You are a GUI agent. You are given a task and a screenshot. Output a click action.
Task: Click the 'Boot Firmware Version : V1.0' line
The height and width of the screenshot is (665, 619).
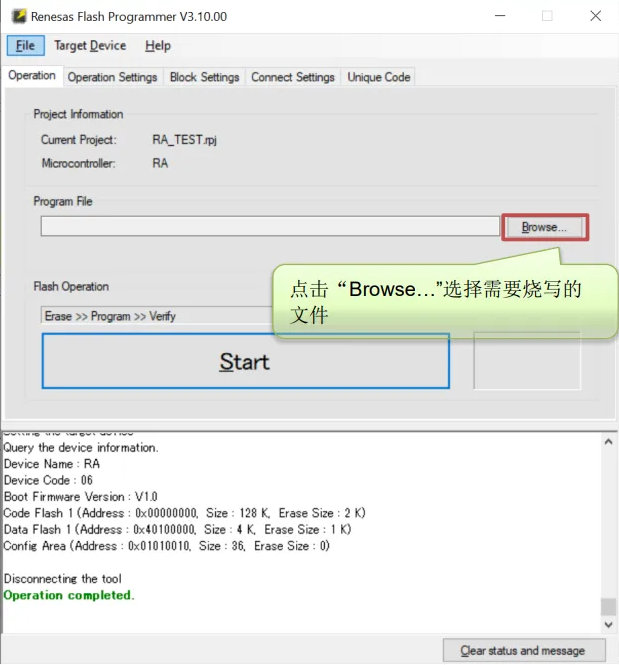[81, 496]
